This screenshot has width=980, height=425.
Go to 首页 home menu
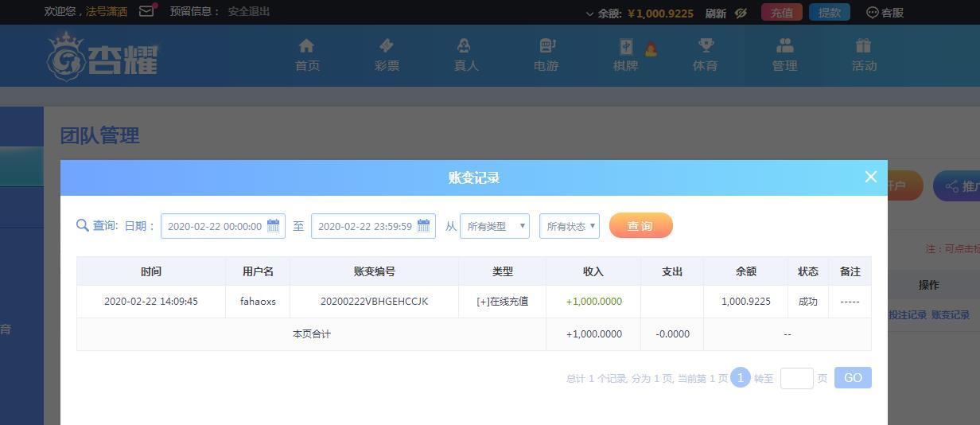(x=307, y=56)
